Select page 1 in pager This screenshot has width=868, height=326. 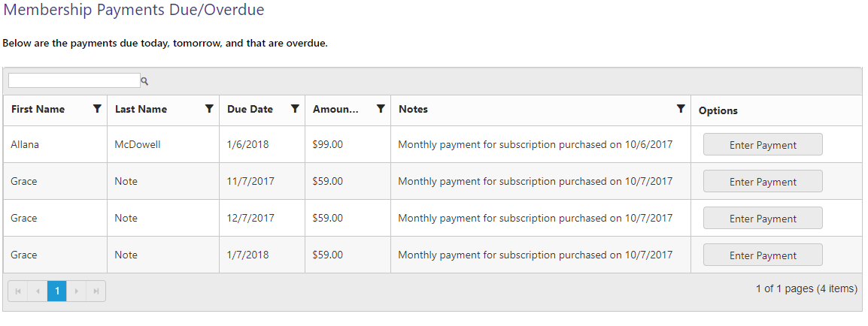pos(57,291)
